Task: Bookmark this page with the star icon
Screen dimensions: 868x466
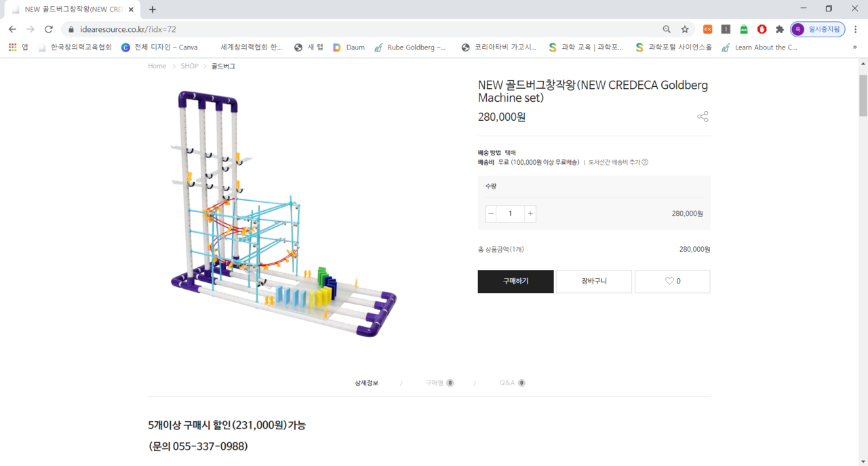Action: 685,29
